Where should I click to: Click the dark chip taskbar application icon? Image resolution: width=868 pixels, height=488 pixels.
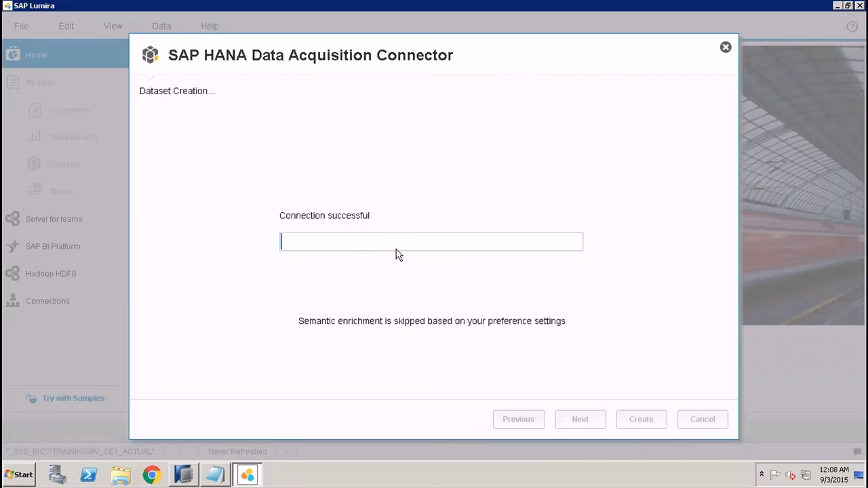[183, 474]
